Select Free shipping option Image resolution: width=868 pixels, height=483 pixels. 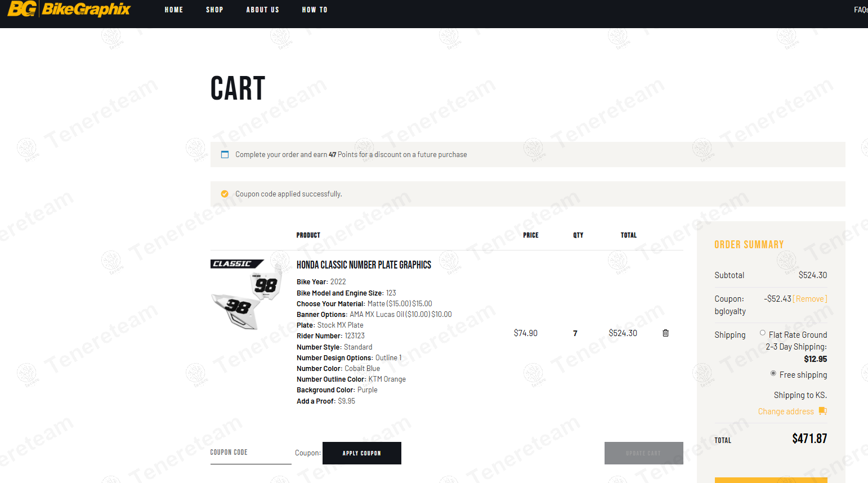[773, 374]
